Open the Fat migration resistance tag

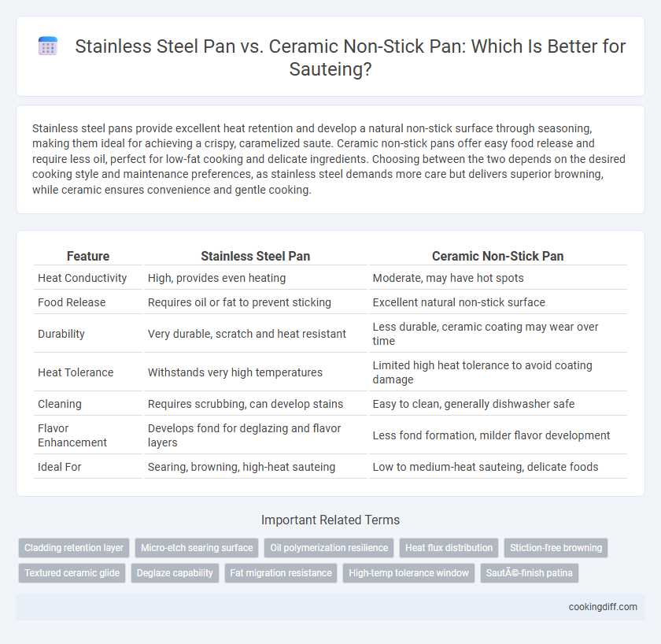(281, 572)
